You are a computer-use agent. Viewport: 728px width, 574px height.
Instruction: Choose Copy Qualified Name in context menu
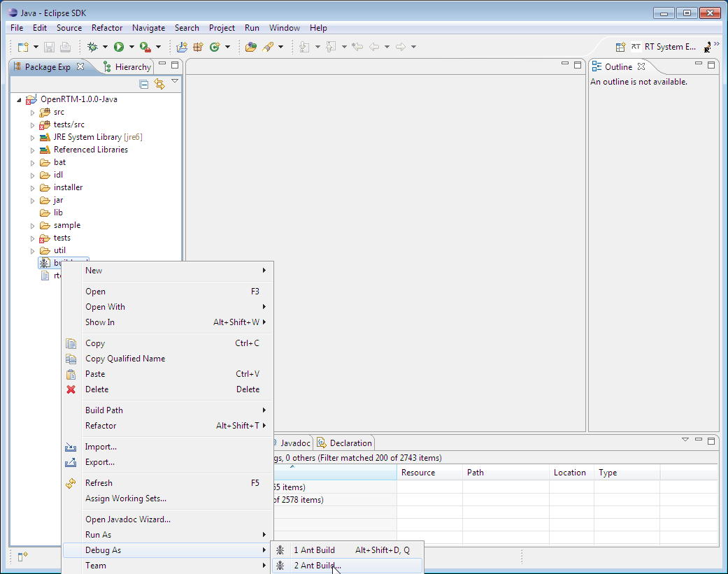pos(167,359)
